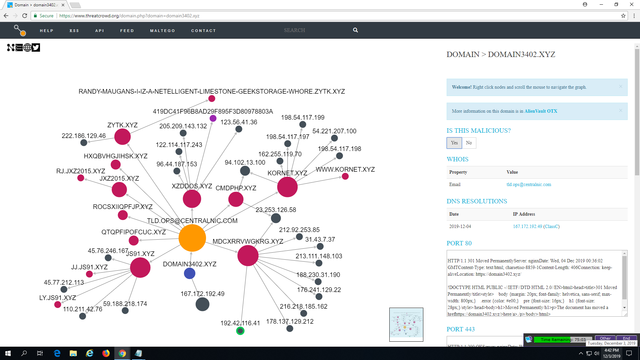
Task: Launch Firefox from the taskbar
Action: click(106, 353)
